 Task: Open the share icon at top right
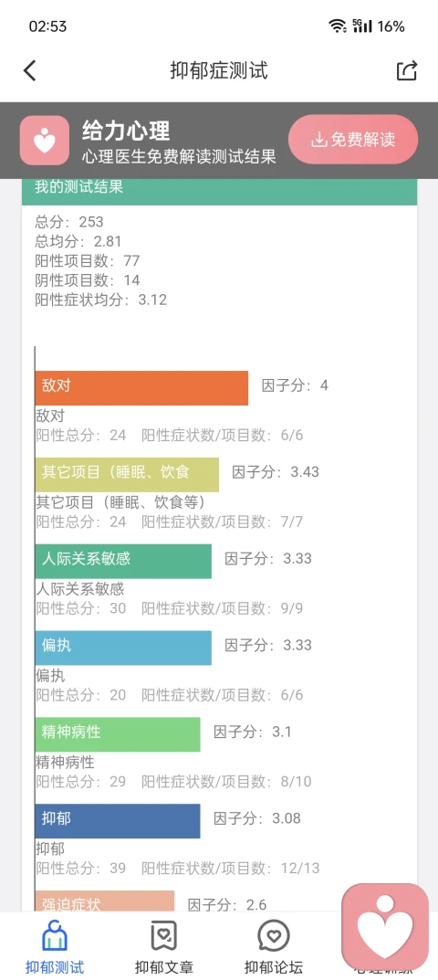[407, 70]
